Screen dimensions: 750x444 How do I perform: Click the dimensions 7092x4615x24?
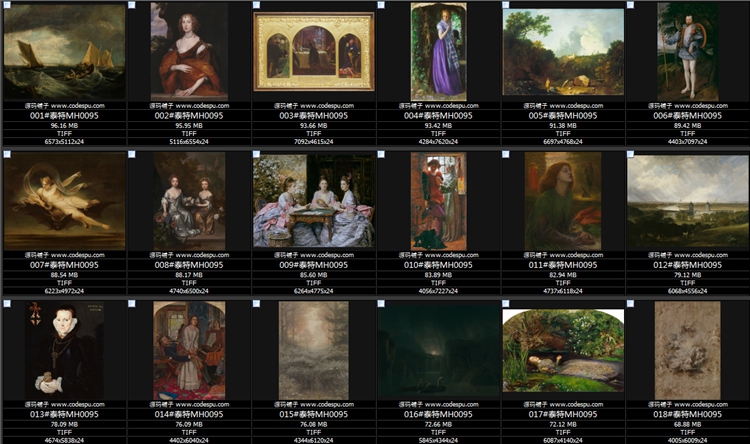(x=314, y=142)
